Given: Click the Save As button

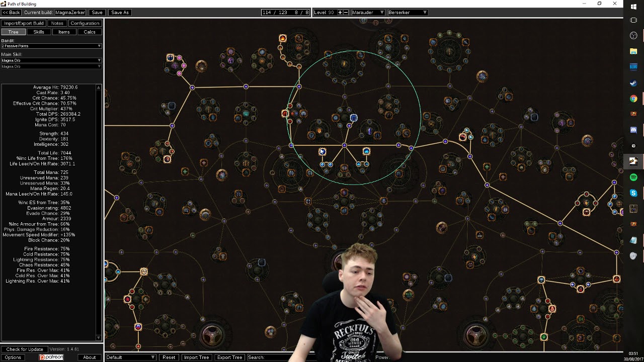Looking at the screenshot, I should tap(120, 12).
